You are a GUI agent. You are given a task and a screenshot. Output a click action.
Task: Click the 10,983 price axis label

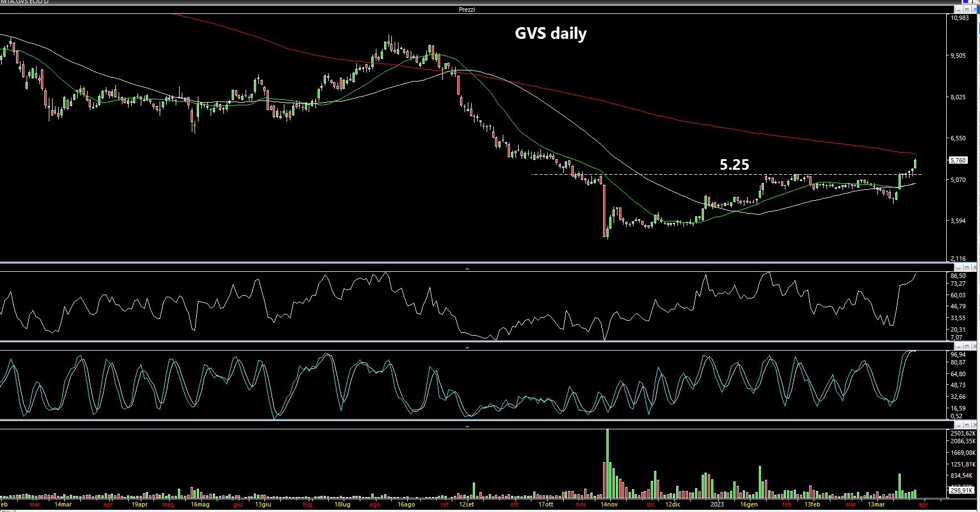959,18
